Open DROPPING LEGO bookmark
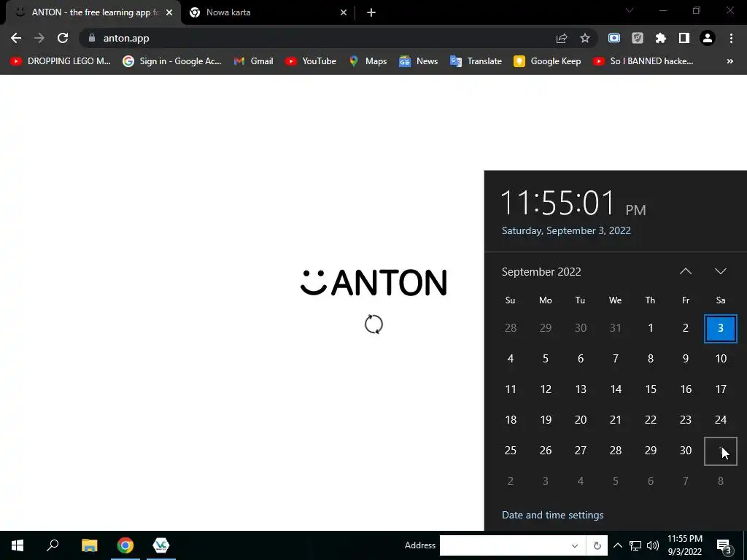The width and height of the screenshot is (747, 560). click(61, 61)
